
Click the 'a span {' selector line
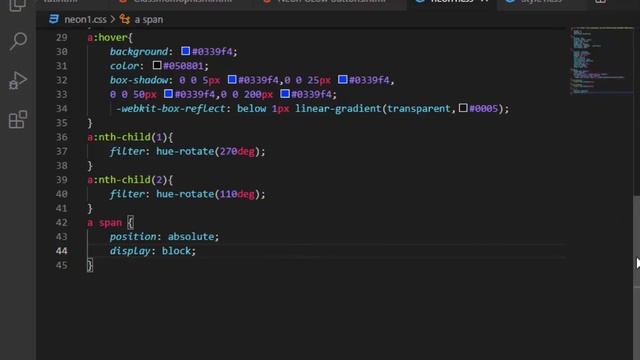(110, 223)
